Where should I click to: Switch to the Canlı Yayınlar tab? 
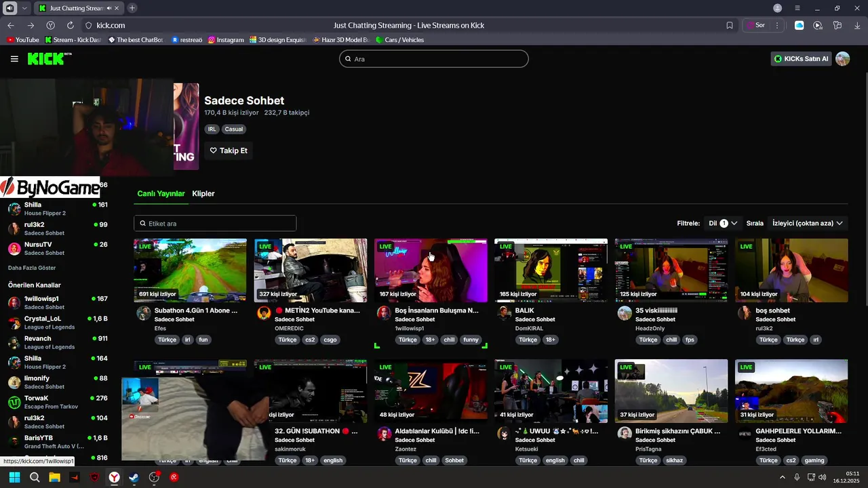point(161,194)
